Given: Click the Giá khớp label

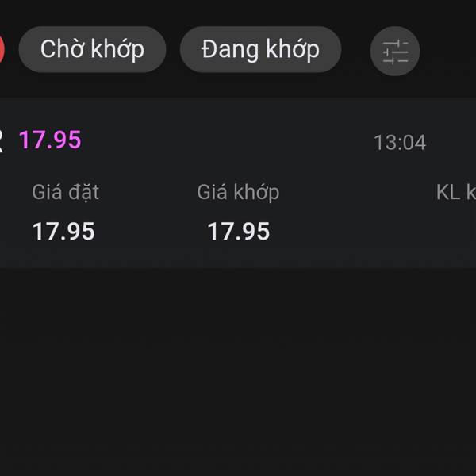Looking at the screenshot, I should (238, 192).
